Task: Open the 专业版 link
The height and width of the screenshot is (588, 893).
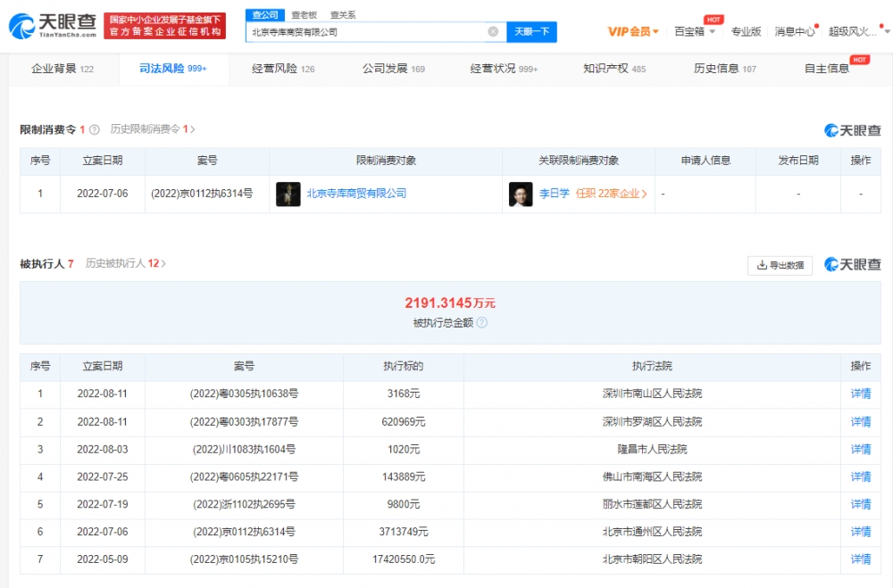Action: pyautogui.click(x=746, y=32)
